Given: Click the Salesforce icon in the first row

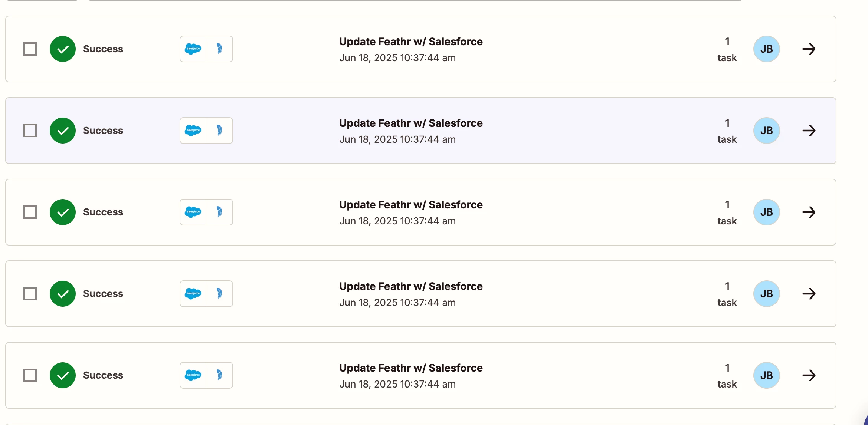Looking at the screenshot, I should click(193, 49).
